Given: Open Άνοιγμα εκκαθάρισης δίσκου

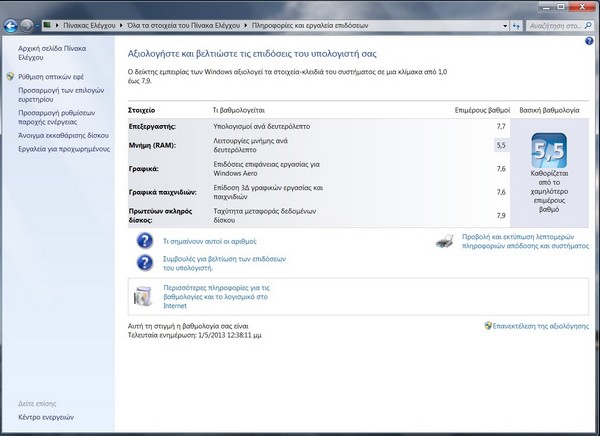Looking at the screenshot, I should click(x=64, y=136).
